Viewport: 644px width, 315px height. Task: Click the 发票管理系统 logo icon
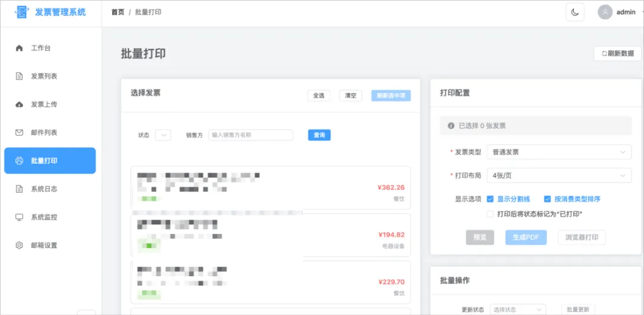[21, 12]
